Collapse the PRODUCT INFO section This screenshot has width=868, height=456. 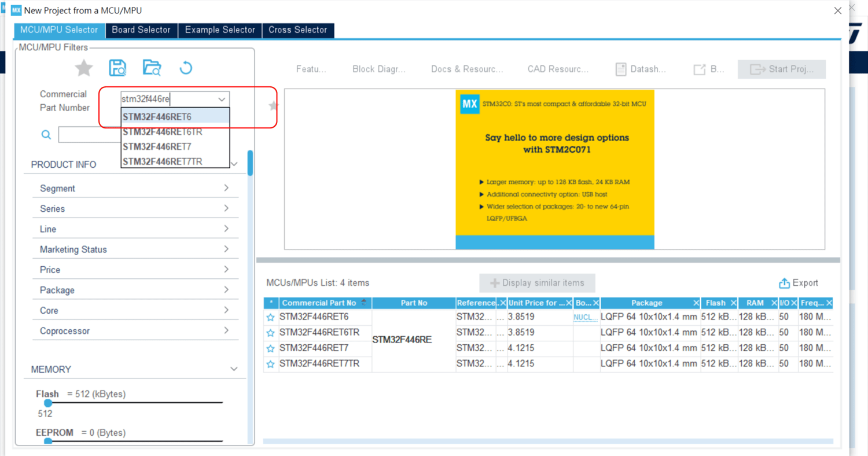234,164
